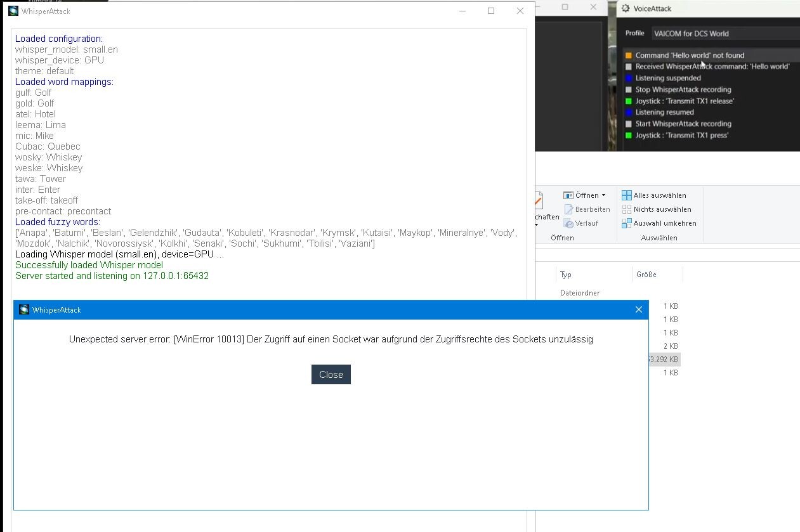Maximize the background window behind VoiceAttack

(565, 7)
